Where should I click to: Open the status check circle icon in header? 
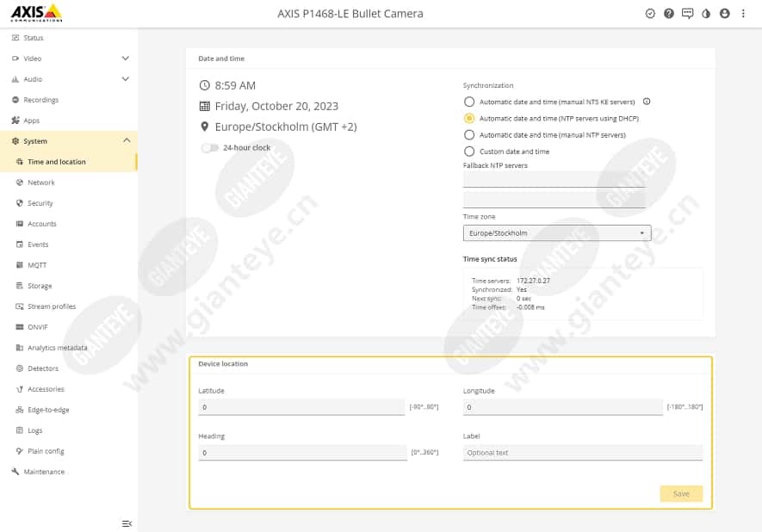coord(650,14)
